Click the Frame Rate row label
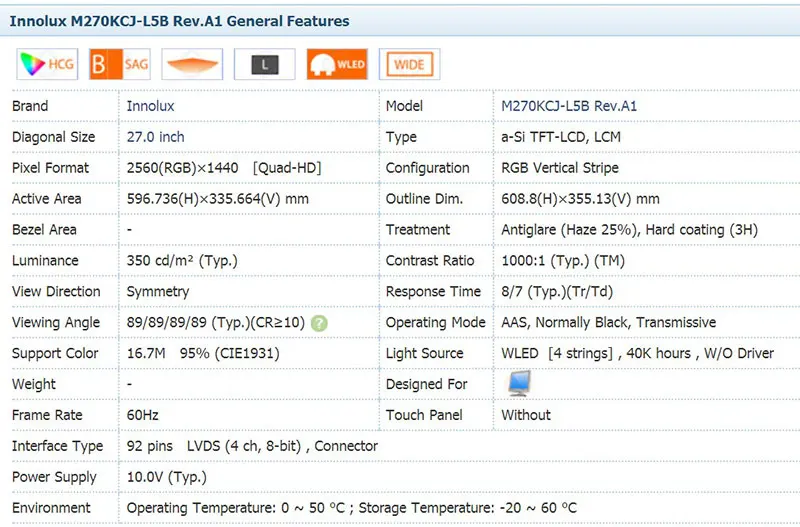Image resolution: width=800 pixels, height=527 pixels. click(x=47, y=415)
